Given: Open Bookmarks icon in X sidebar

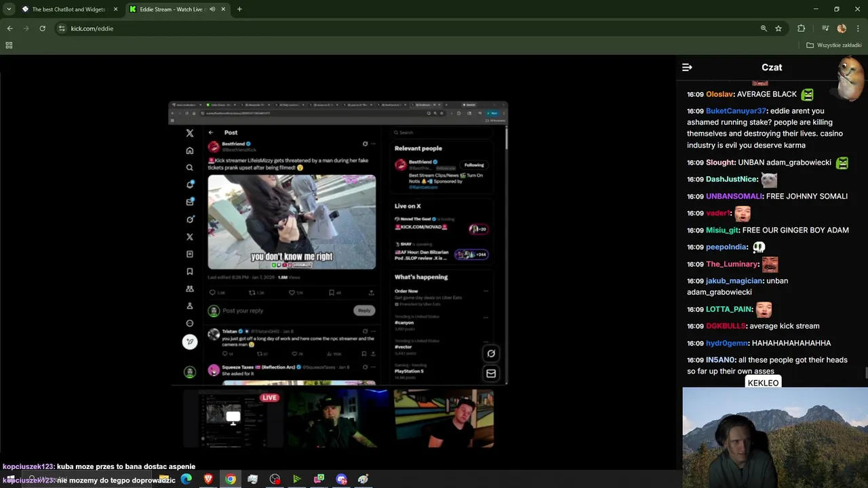Looking at the screenshot, I should (190, 271).
